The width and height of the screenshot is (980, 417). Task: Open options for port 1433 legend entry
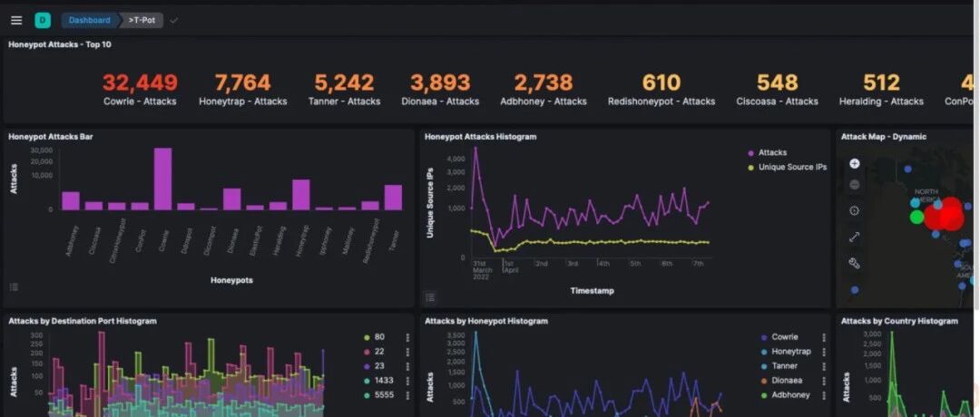pos(407,381)
